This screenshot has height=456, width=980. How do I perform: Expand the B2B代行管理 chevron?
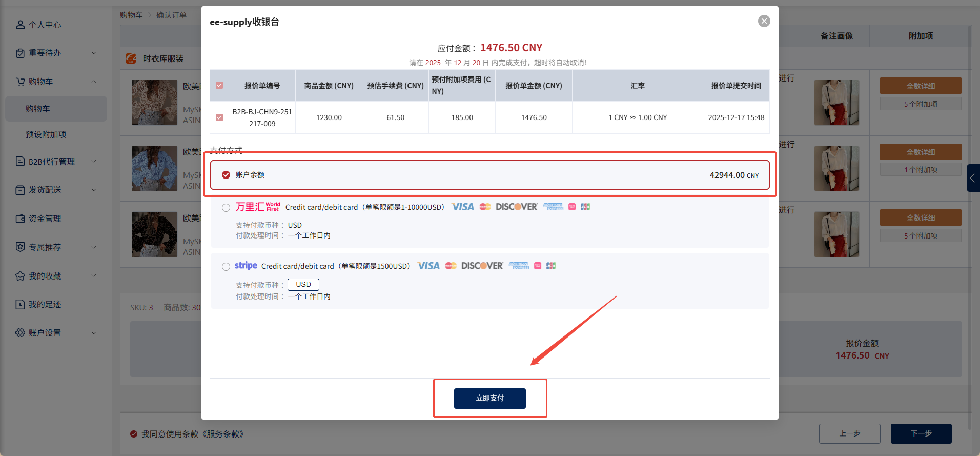point(94,161)
